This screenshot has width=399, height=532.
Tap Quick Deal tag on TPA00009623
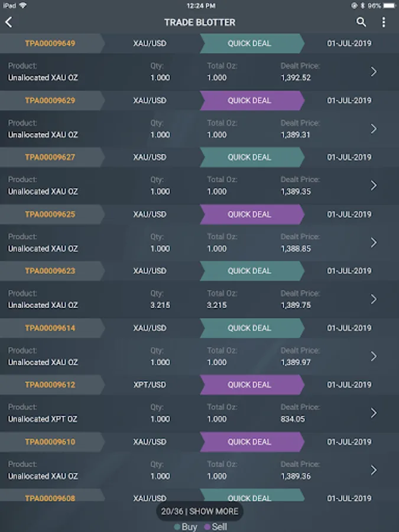tap(249, 271)
